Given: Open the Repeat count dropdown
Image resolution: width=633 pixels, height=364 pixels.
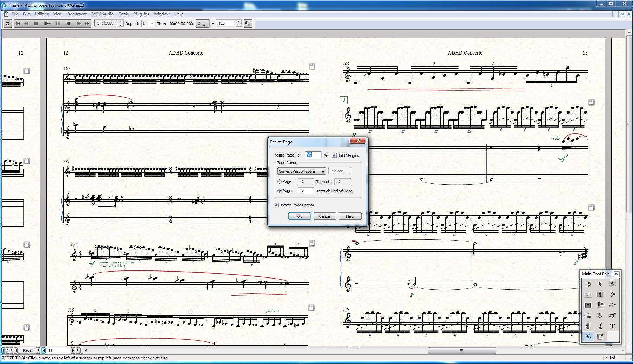Looking at the screenshot, I should pos(152,24).
